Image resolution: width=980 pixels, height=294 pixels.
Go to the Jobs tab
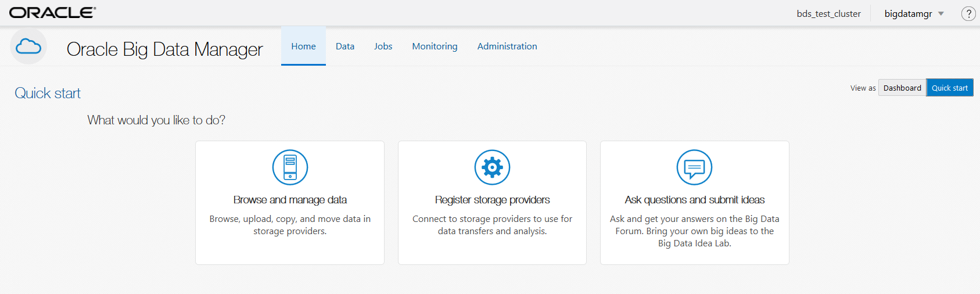(383, 46)
